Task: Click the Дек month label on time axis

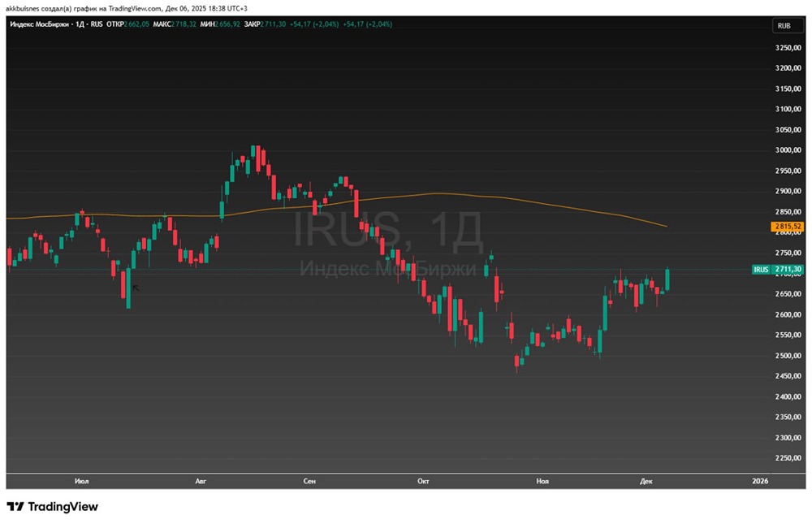Action: 646,481
